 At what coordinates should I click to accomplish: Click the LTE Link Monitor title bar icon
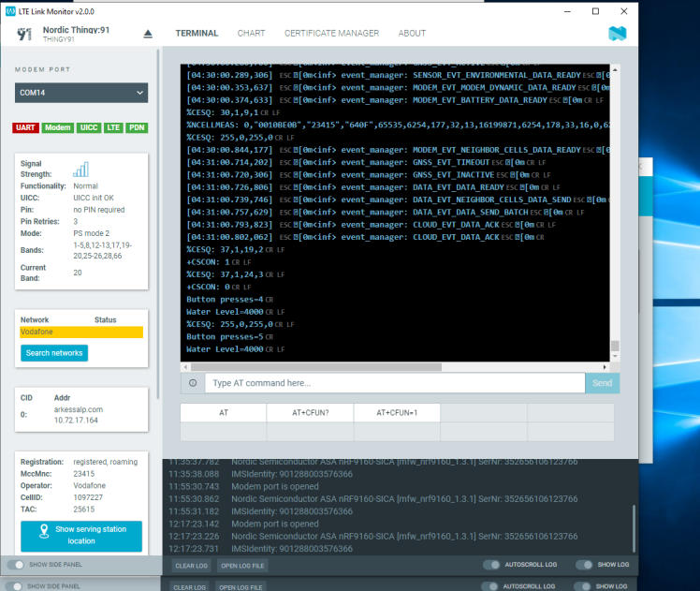(10, 10)
